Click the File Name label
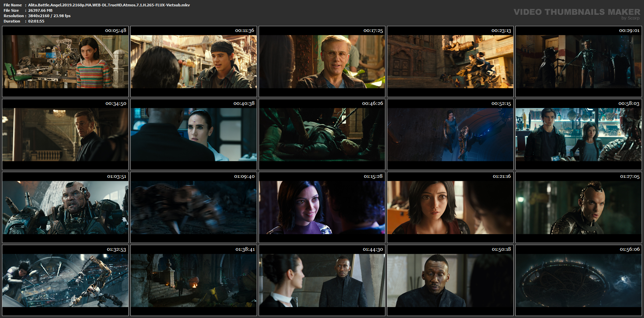 click(13, 5)
